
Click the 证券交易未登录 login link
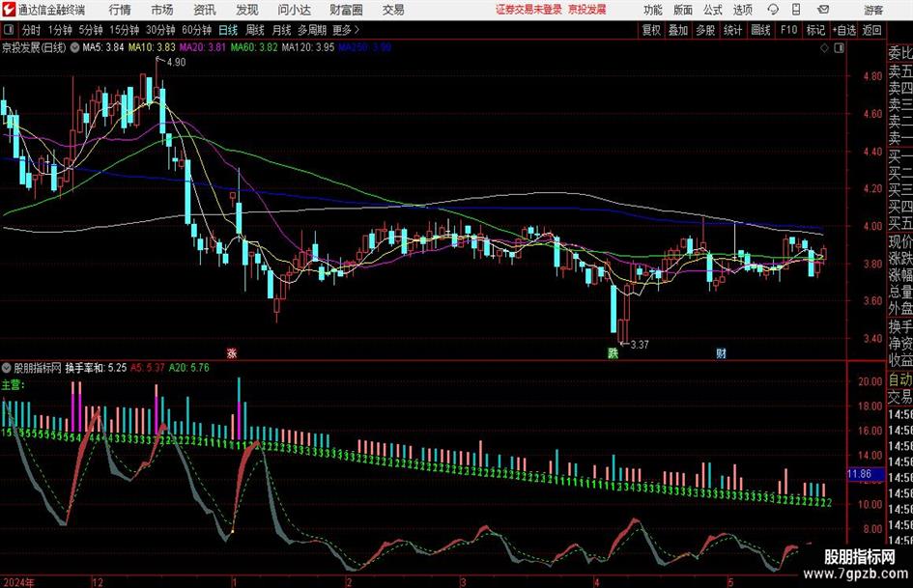pos(528,10)
